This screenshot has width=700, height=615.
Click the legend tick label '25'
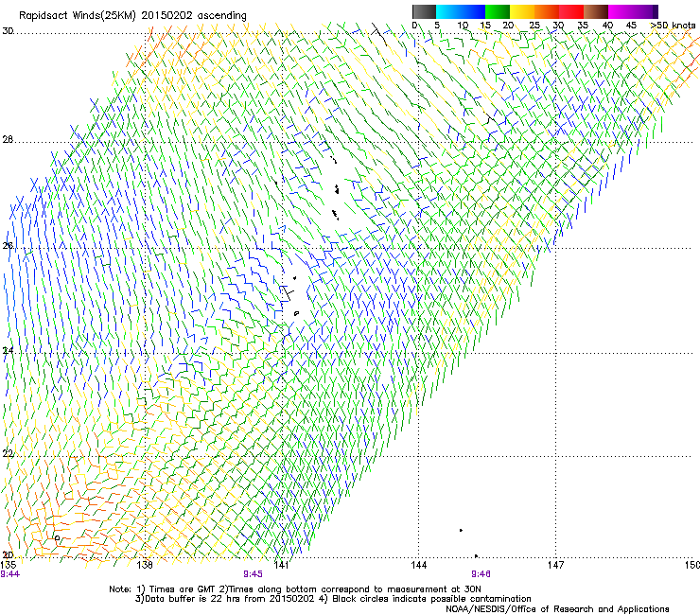(534, 25)
